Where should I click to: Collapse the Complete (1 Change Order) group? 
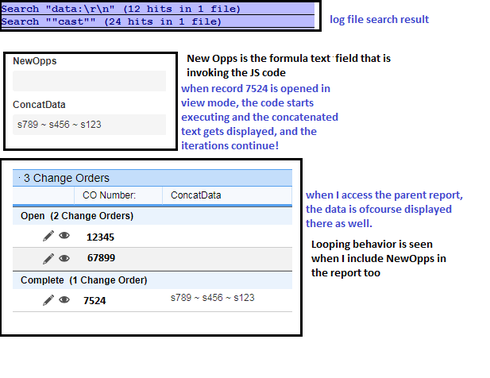point(84,280)
